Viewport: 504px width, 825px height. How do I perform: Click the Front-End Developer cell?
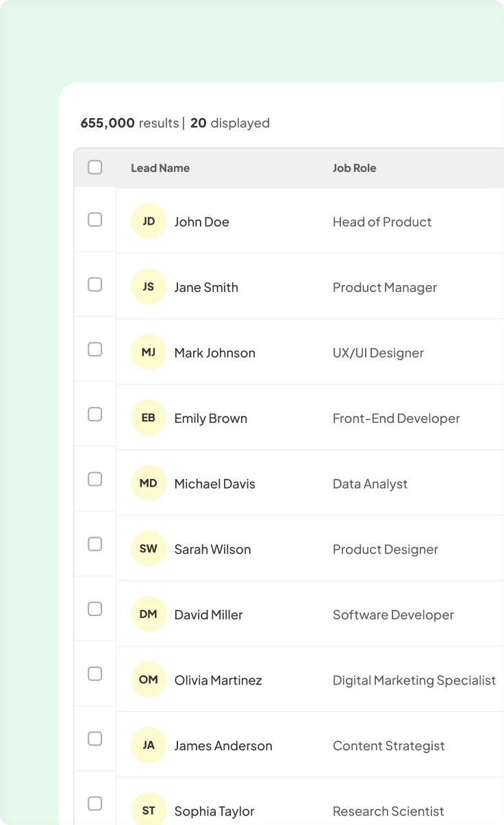coord(396,419)
